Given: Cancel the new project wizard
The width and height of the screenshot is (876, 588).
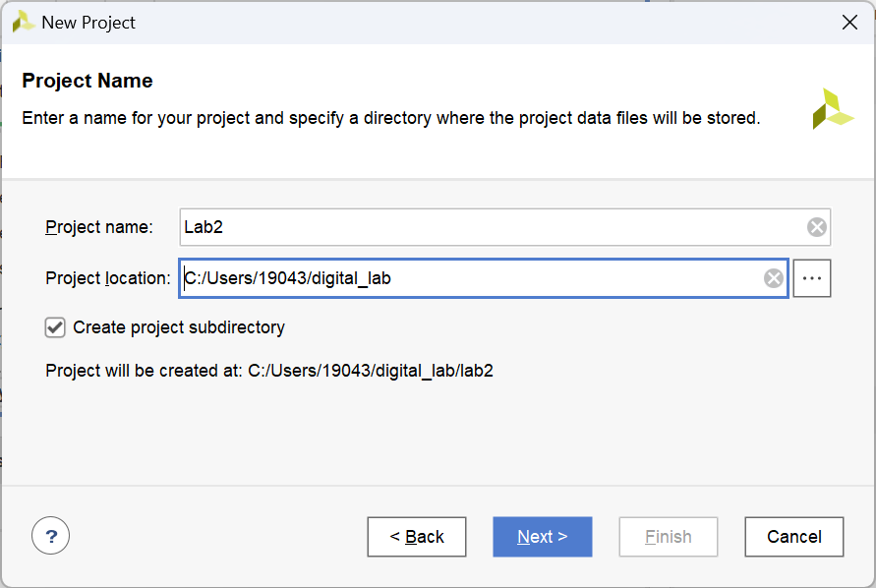Looking at the screenshot, I should pos(794,537).
